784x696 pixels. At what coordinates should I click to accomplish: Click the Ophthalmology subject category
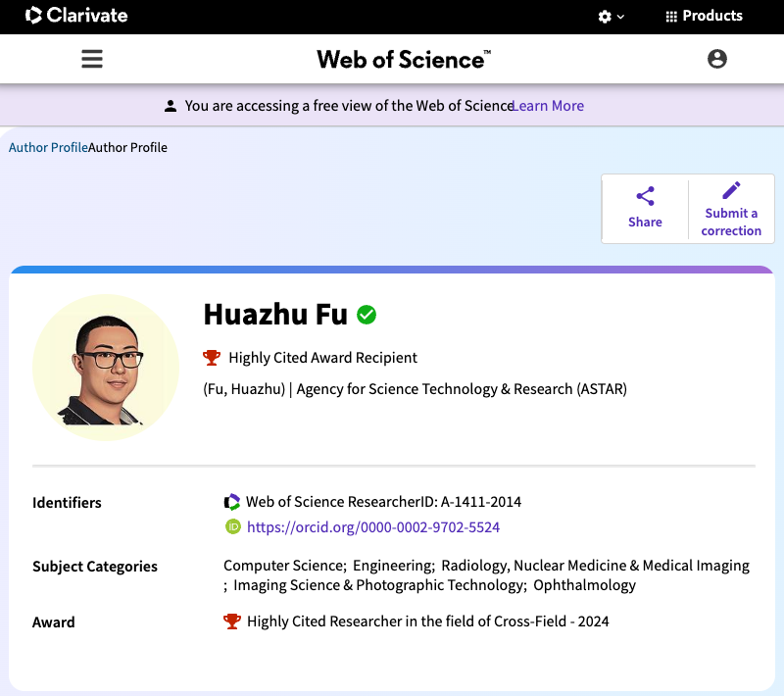(584, 585)
